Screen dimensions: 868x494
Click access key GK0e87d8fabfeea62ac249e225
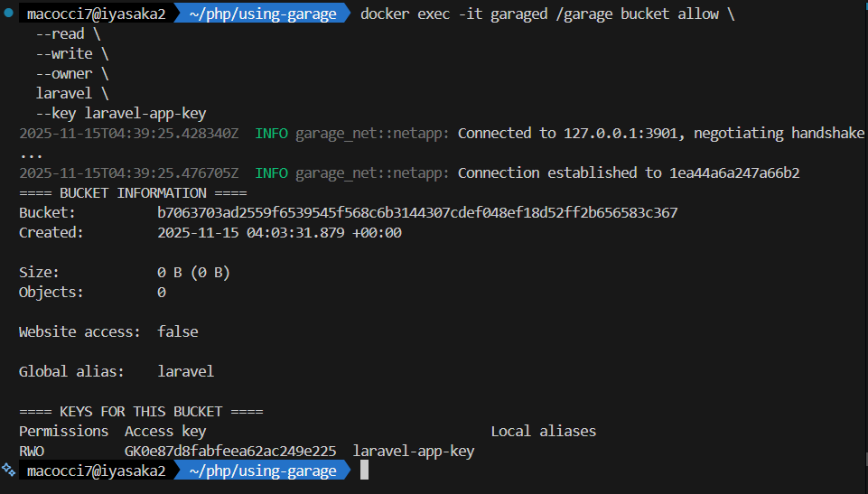(230, 451)
